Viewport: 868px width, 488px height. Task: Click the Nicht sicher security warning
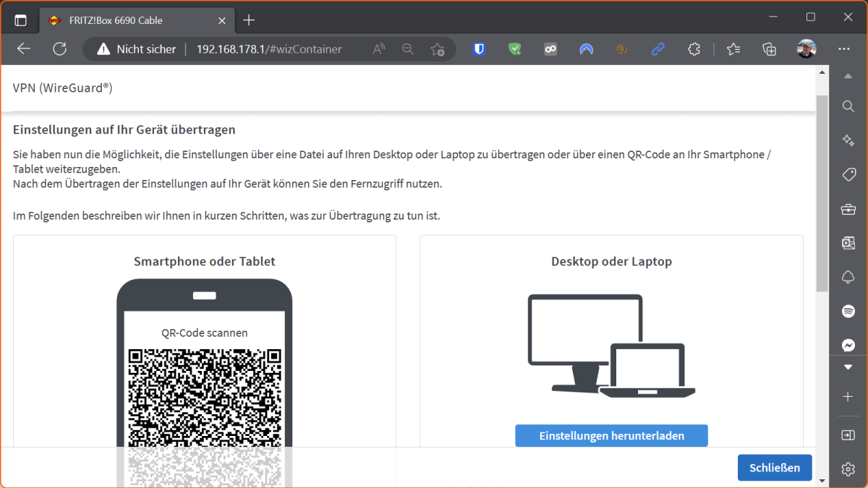[x=137, y=49]
